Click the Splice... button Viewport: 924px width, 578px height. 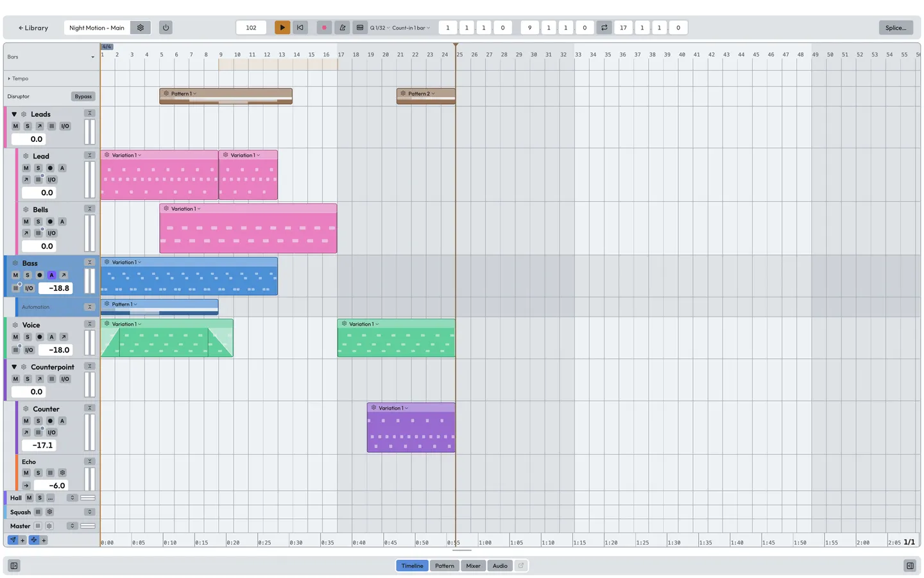[x=896, y=28]
